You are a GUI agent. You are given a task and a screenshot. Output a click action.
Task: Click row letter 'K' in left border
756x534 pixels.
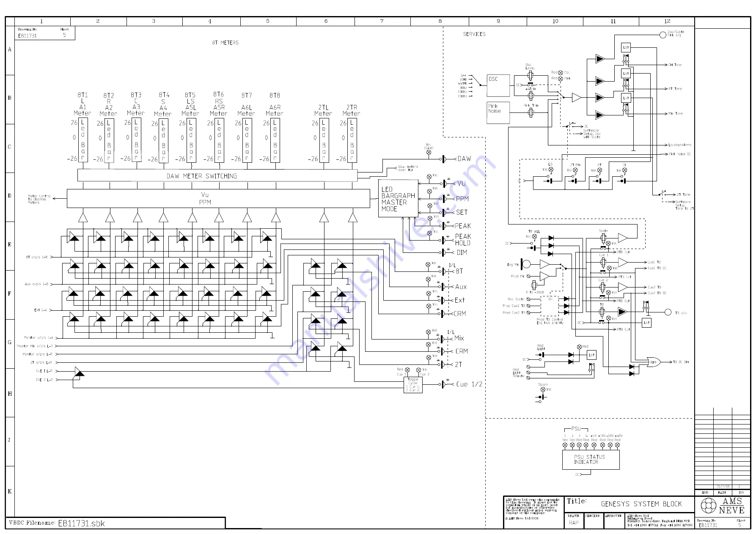[10, 491]
